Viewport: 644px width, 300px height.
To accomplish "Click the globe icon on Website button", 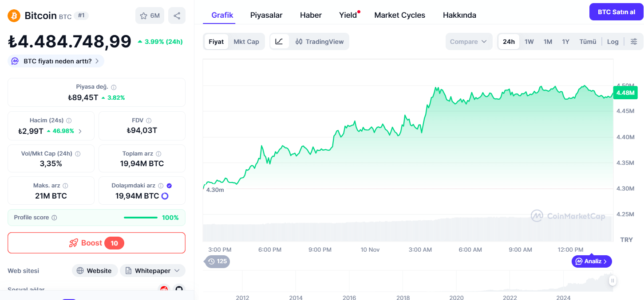I will click(x=80, y=271).
